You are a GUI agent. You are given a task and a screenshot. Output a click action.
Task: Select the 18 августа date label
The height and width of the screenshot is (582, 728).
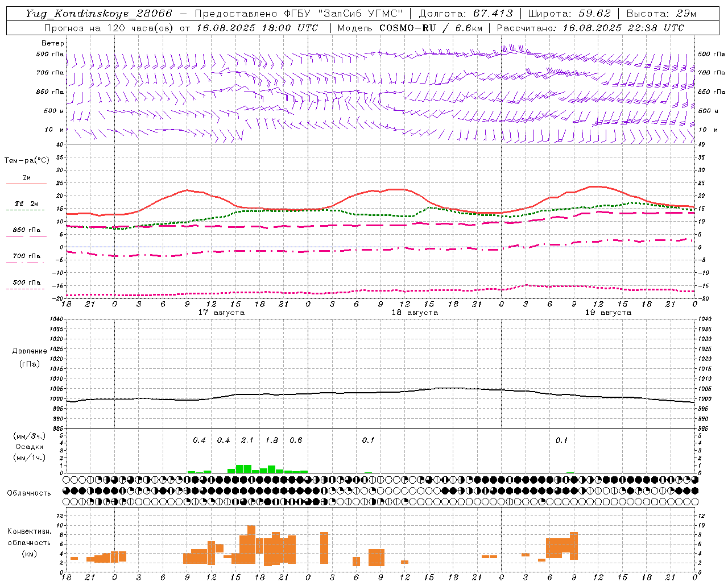[415, 313]
